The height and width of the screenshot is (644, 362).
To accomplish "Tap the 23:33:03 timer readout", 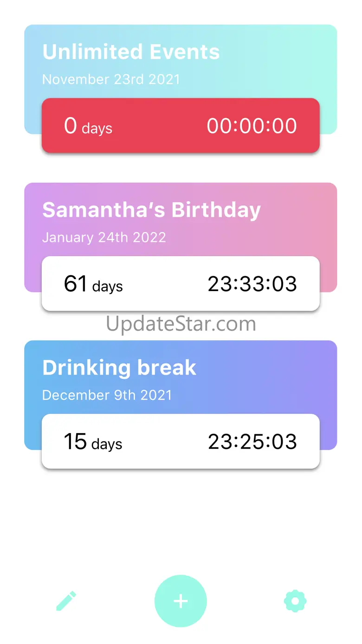I will (x=252, y=284).
